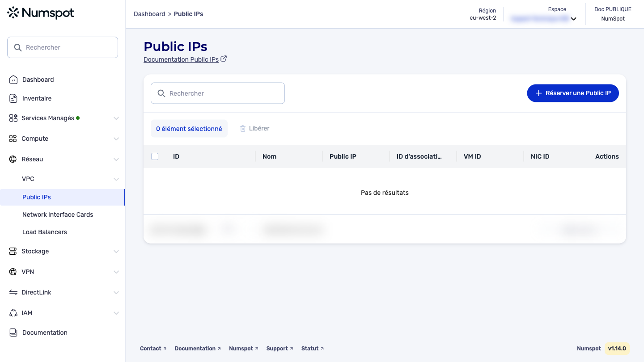Click the magnifier icon in table search
The width and height of the screenshot is (644, 362).
tap(161, 93)
